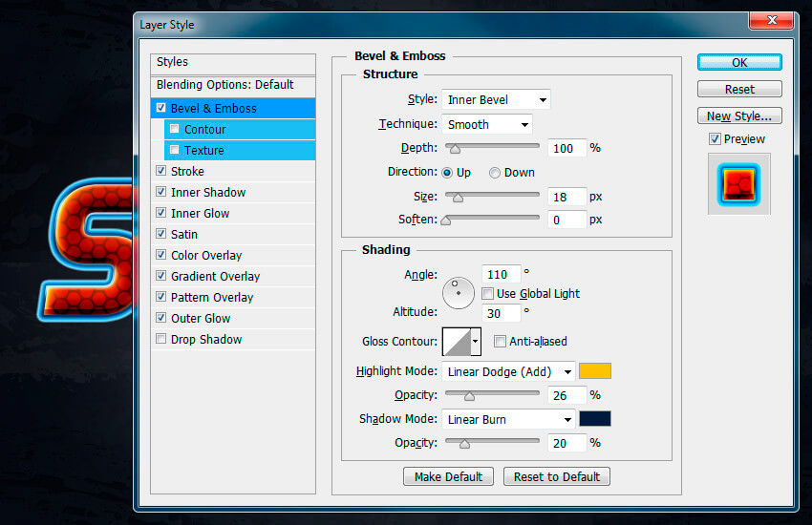Viewport: 812px width, 525px height.
Task: Click the New Style... button
Action: pos(738,116)
